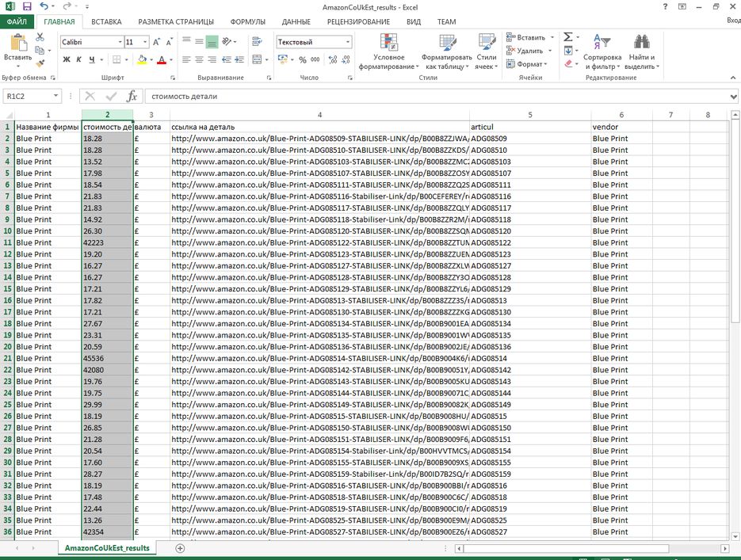Select cell with price 42223

(107, 242)
